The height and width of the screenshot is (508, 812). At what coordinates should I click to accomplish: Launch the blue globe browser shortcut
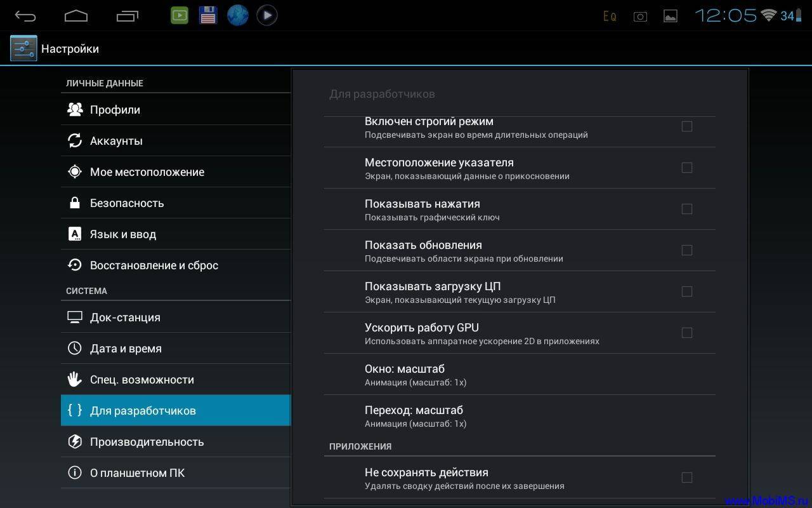238,15
